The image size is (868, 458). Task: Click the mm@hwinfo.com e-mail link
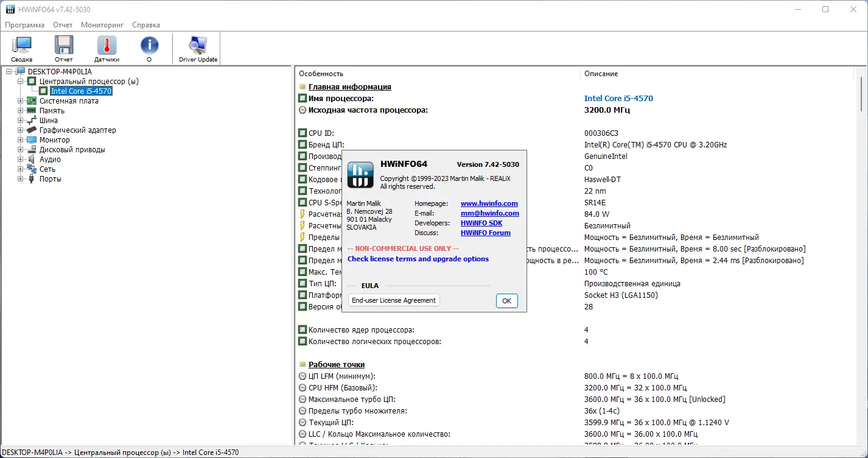tap(490, 213)
